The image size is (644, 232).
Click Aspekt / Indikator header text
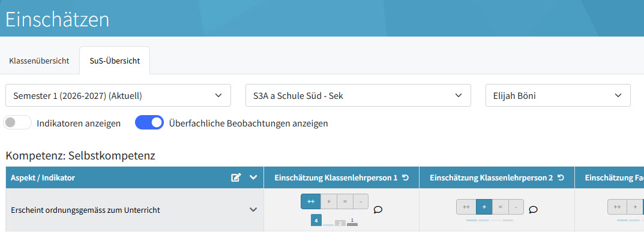pos(43,178)
